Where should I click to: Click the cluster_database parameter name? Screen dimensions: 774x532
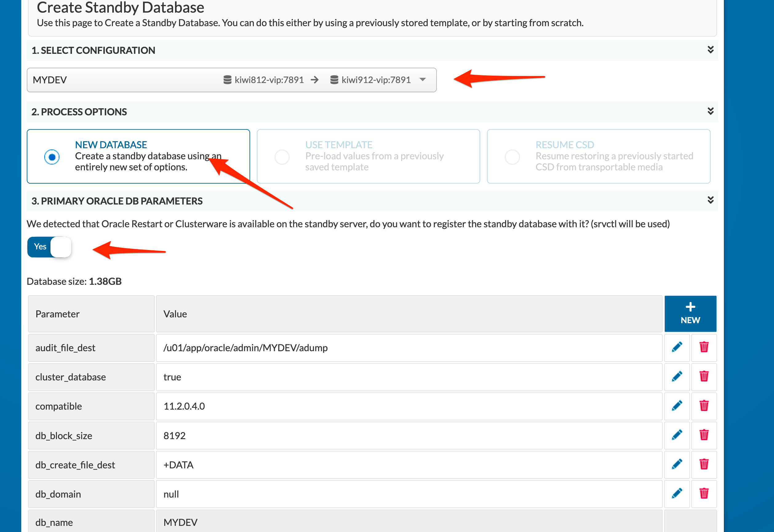pos(70,377)
